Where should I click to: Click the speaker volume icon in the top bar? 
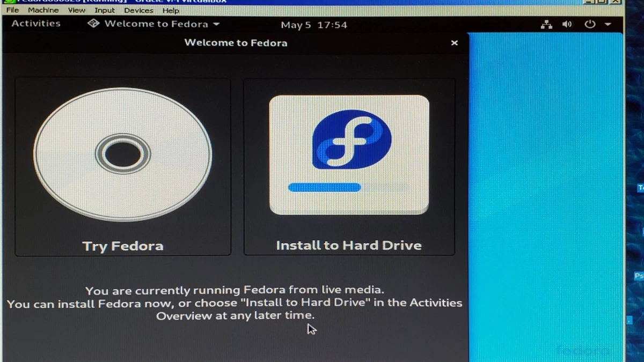pyautogui.click(x=567, y=24)
